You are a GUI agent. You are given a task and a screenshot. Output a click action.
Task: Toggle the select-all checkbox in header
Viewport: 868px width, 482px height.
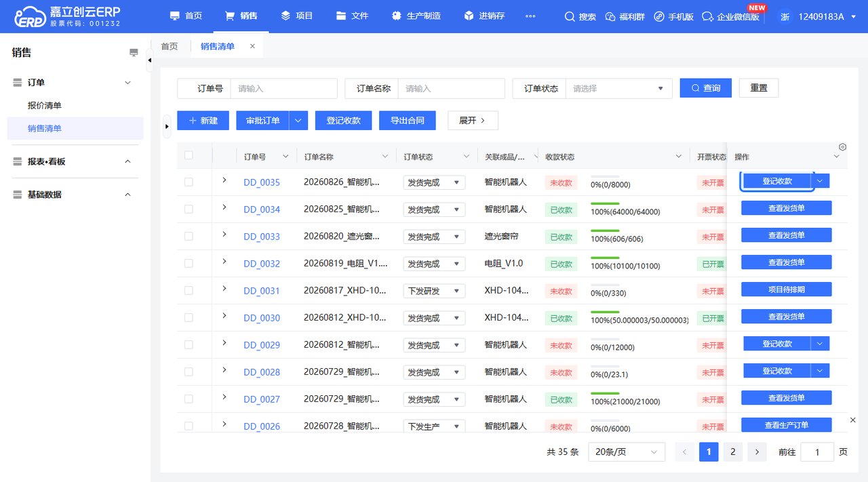[x=189, y=155]
